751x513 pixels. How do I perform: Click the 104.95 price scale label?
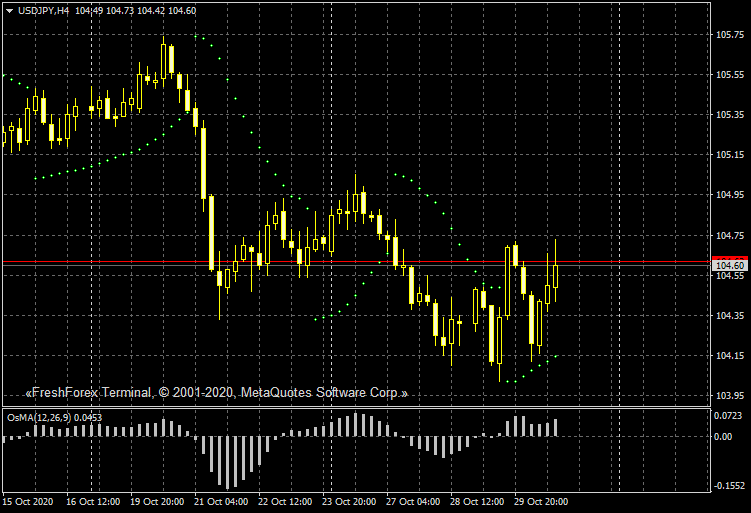(x=730, y=194)
